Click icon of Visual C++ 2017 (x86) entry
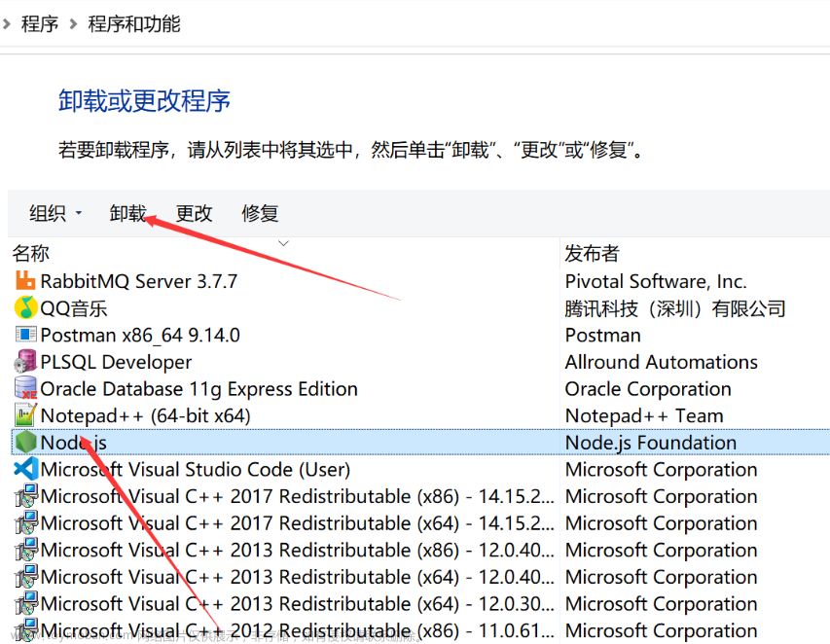This screenshot has width=830, height=644. 25,496
